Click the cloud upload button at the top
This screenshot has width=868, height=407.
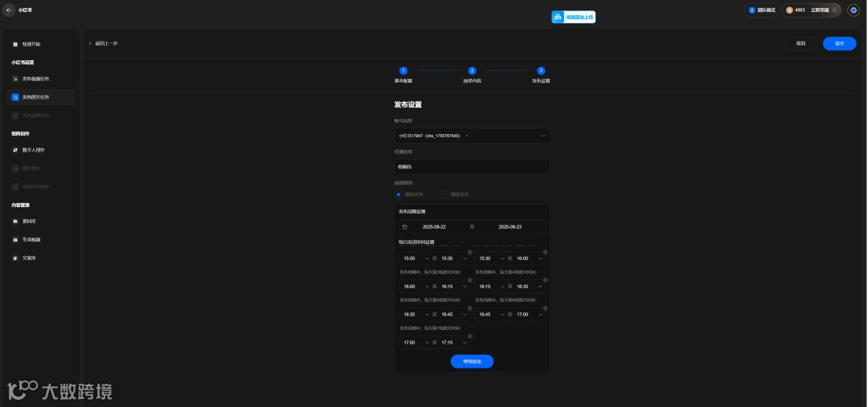click(x=574, y=17)
